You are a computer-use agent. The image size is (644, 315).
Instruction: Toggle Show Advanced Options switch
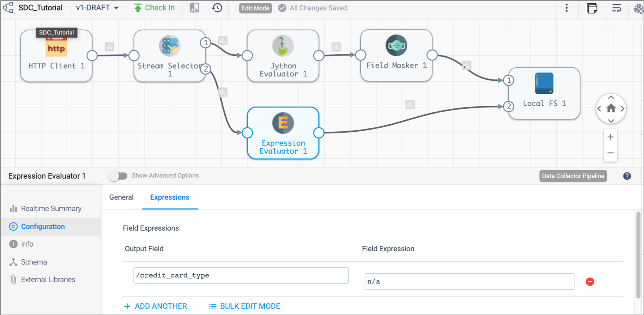(118, 176)
